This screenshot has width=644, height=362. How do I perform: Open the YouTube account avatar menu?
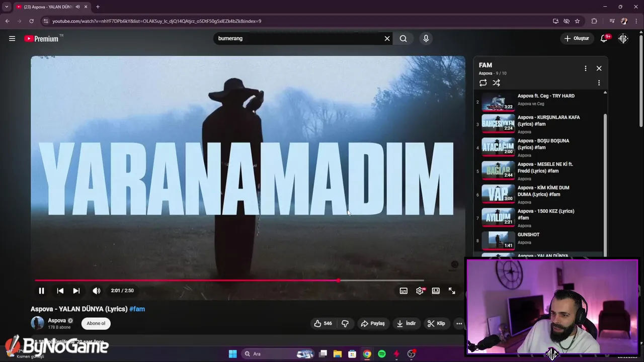click(x=623, y=39)
